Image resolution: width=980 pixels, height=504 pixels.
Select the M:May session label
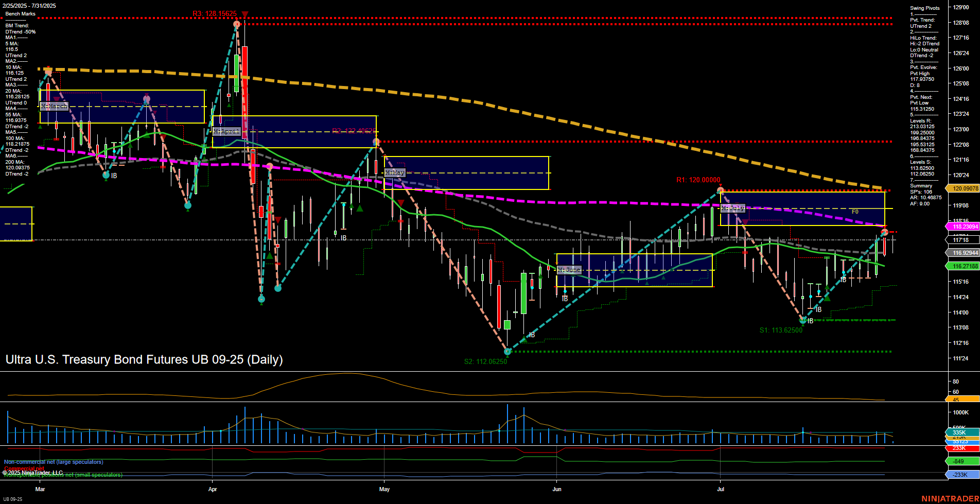click(395, 172)
